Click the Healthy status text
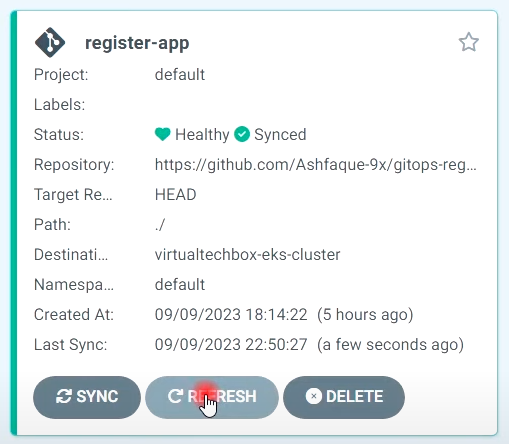This screenshot has height=444, width=509. (x=202, y=135)
